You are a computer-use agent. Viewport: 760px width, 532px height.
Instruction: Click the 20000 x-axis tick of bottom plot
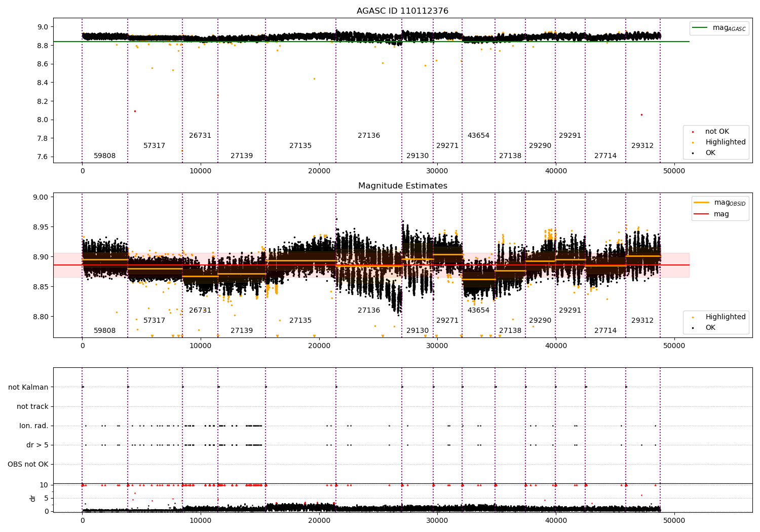[x=319, y=520]
